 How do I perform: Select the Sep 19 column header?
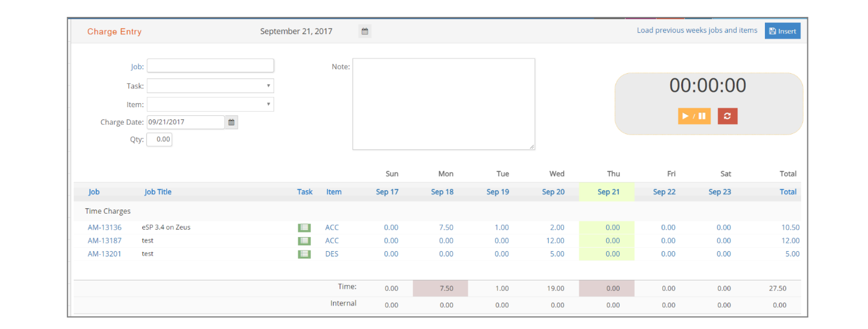tap(498, 192)
